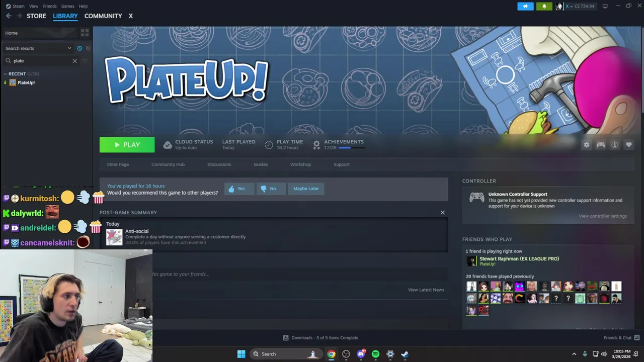Go forward using the forward arrow
The width and height of the screenshot is (644, 362).
click(19, 16)
